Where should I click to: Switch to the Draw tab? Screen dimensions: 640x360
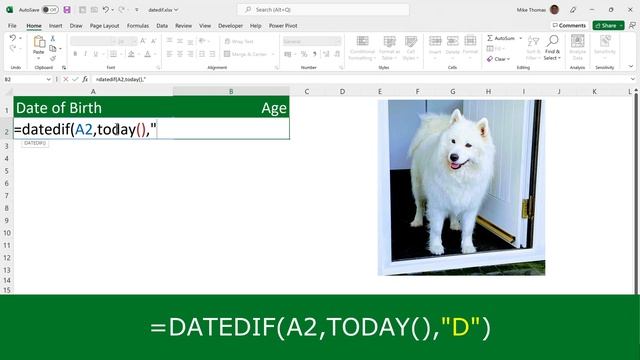coord(76,26)
